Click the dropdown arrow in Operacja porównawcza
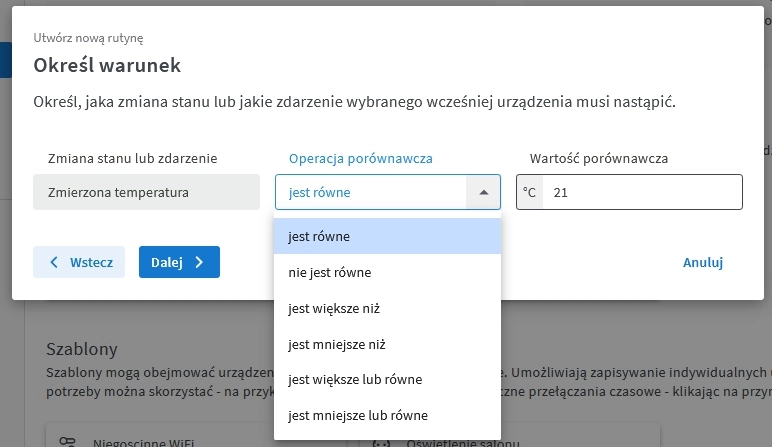The image size is (772, 447). pyautogui.click(x=483, y=192)
